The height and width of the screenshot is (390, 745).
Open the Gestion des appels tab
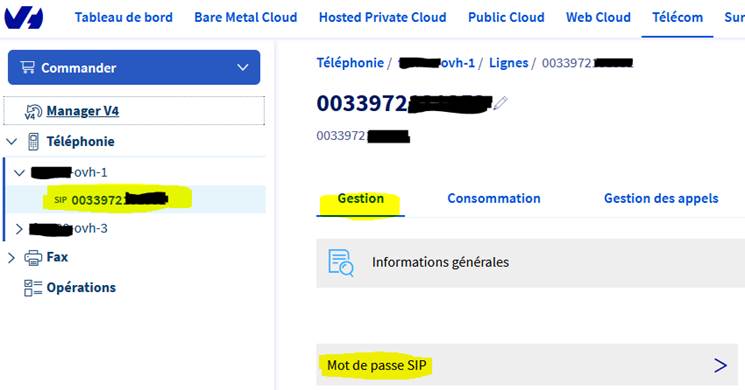click(661, 199)
